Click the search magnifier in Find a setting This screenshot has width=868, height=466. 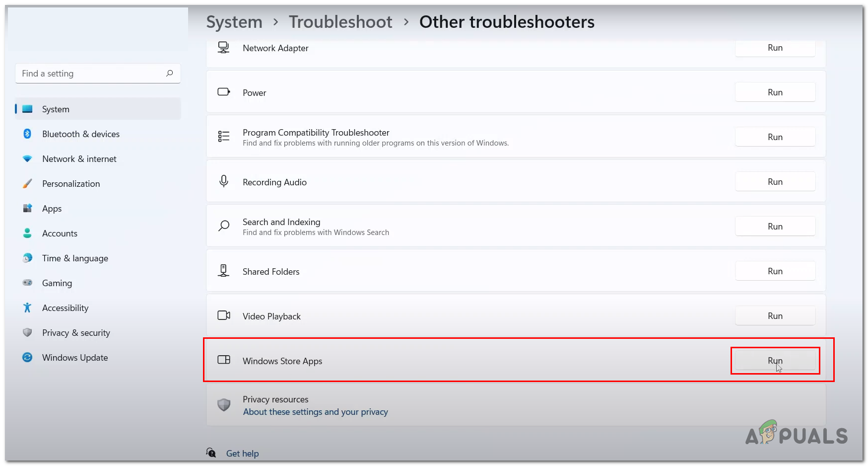(x=169, y=73)
